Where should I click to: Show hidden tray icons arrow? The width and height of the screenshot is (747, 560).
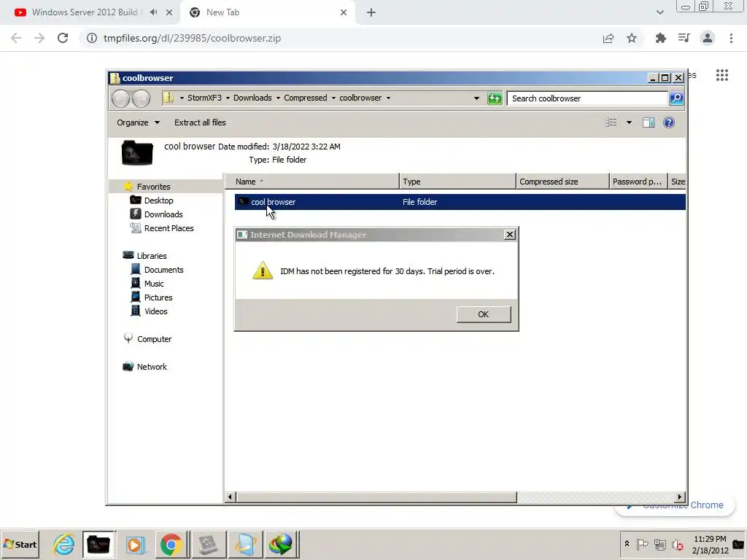(x=627, y=544)
